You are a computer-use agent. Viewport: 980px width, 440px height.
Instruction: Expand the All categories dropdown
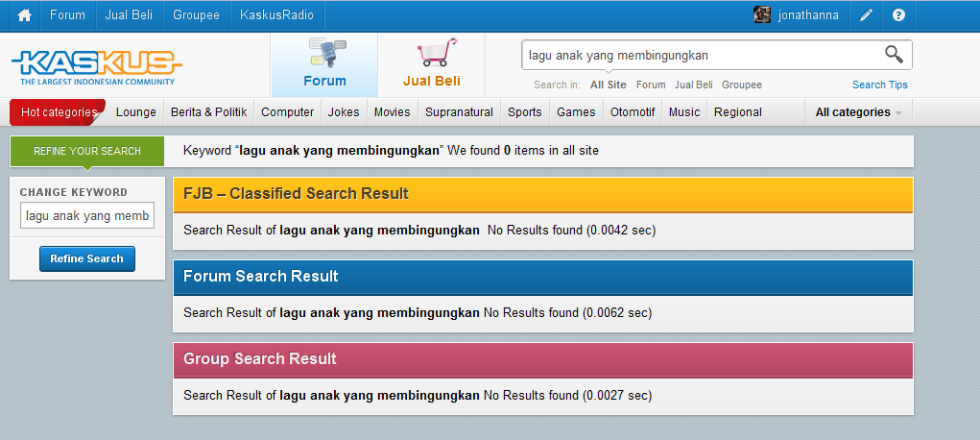click(x=859, y=112)
